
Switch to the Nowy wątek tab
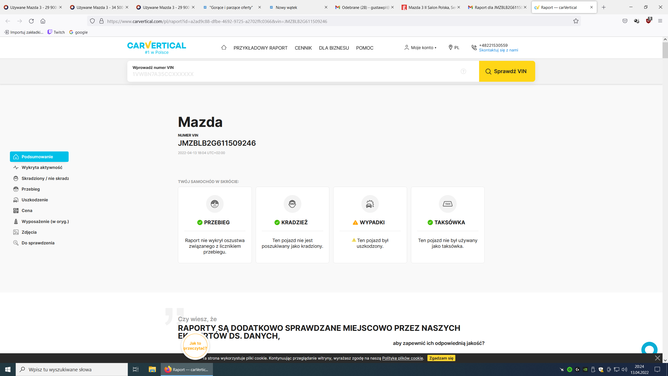pos(298,7)
